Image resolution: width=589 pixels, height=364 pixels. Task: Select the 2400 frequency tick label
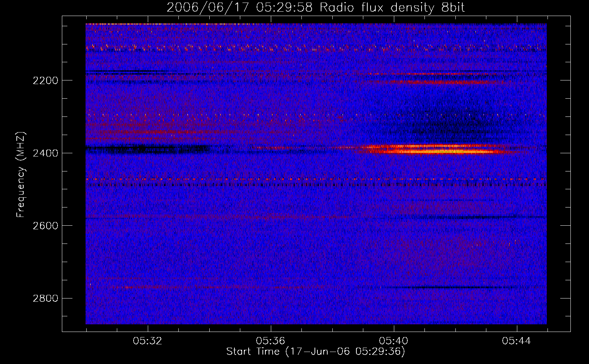coord(46,153)
